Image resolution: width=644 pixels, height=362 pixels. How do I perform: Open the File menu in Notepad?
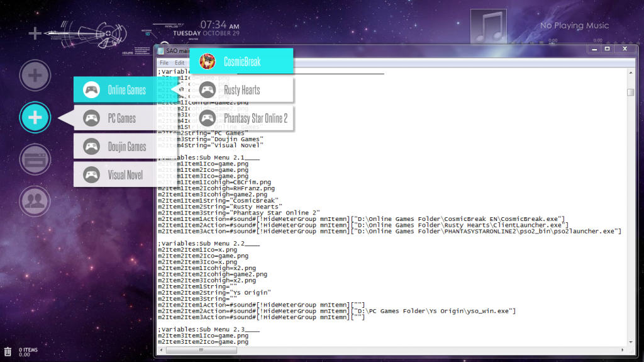pyautogui.click(x=164, y=62)
